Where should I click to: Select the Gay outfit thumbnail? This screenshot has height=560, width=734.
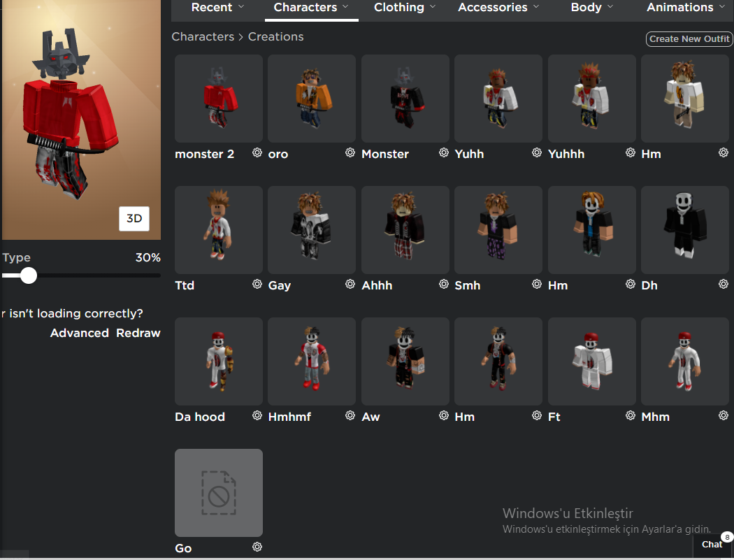tap(312, 230)
